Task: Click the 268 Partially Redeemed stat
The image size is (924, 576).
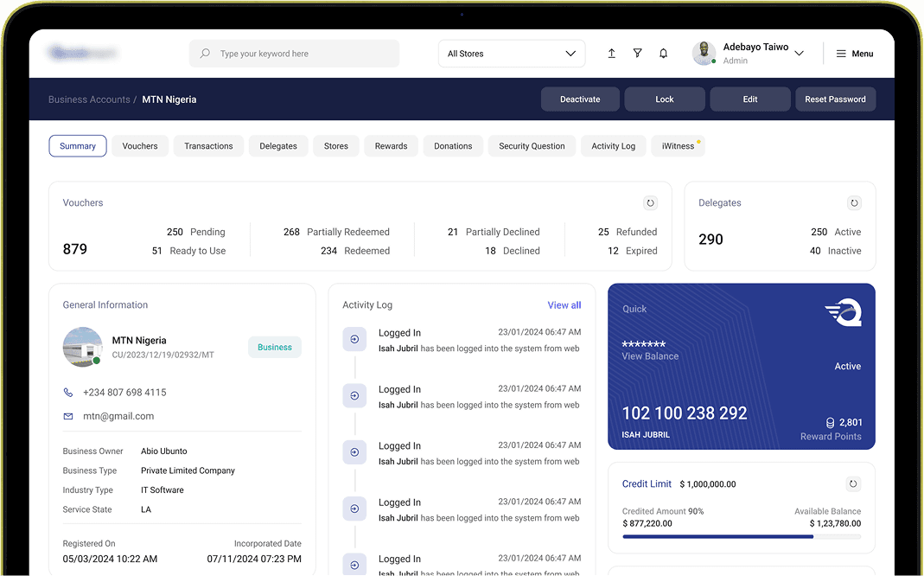Action: point(336,232)
